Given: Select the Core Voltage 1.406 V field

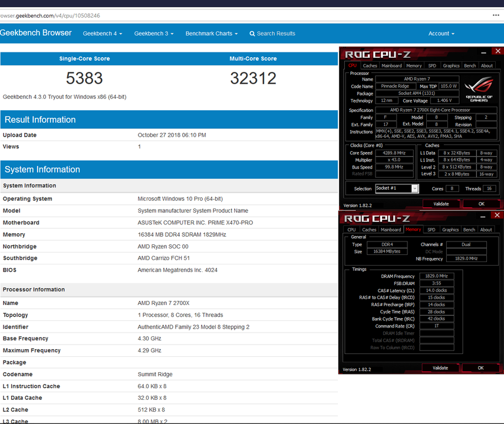Looking at the screenshot, I should pos(444,101).
